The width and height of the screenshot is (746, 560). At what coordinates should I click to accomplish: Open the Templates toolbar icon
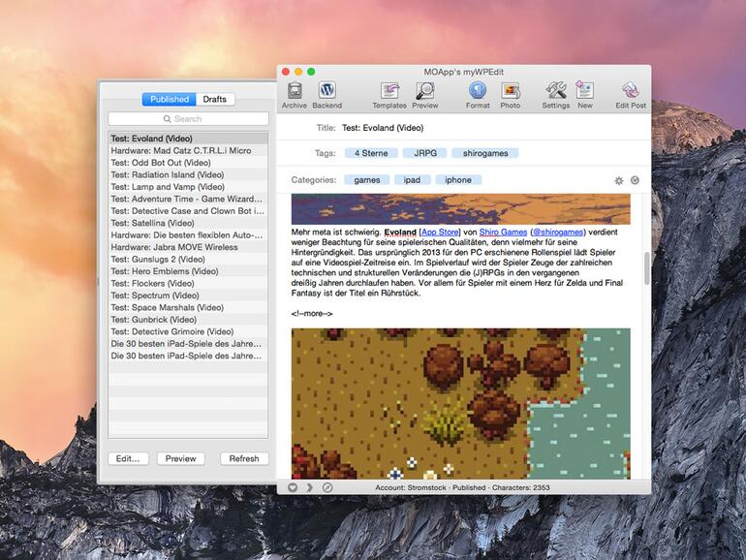click(x=389, y=90)
